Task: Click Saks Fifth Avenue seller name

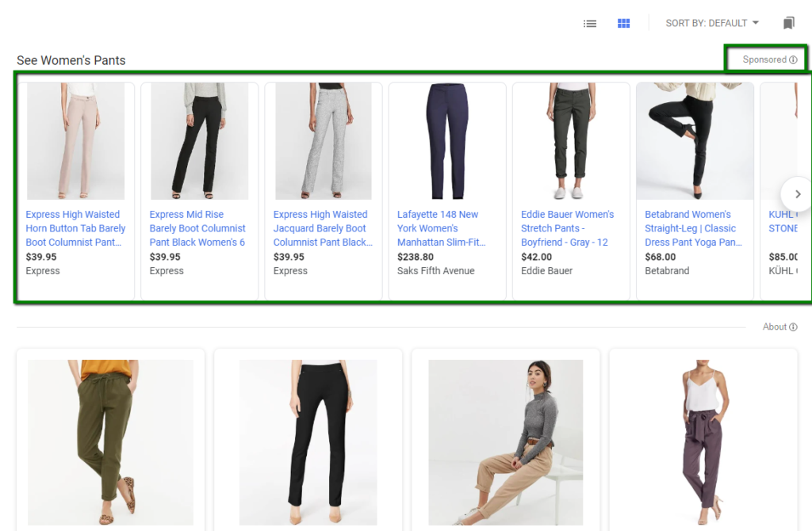Action: [x=435, y=271]
